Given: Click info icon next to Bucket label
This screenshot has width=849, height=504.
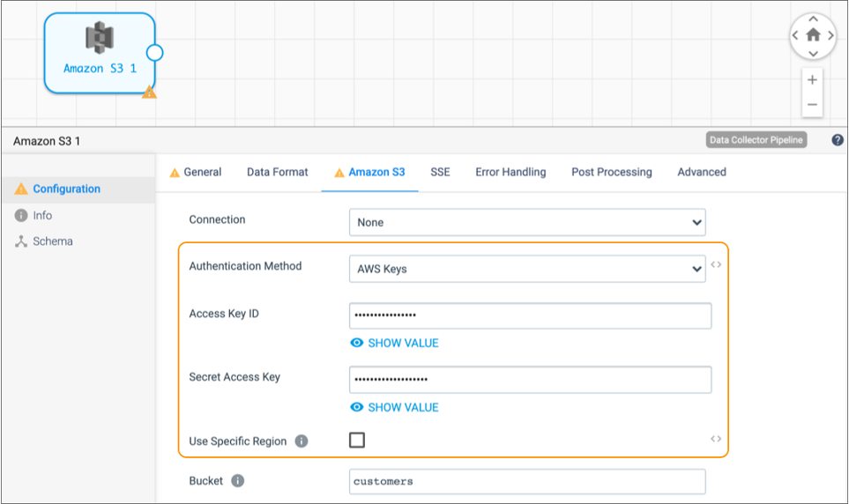Looking at the screenshot, I should [237, 481].
